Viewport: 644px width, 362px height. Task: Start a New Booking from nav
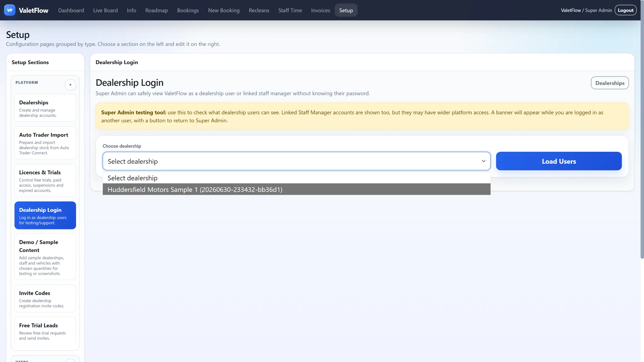point(224,10)
